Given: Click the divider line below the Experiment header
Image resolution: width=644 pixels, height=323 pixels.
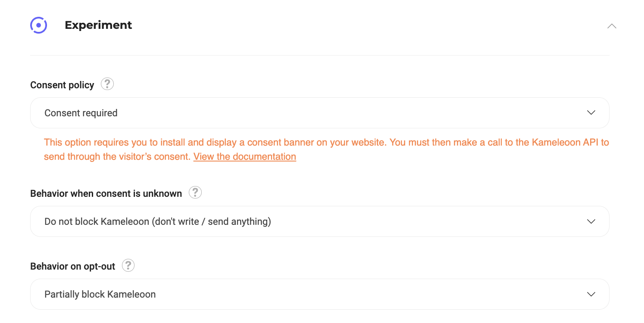Looking at the screenshot, I should click(319, 56).
